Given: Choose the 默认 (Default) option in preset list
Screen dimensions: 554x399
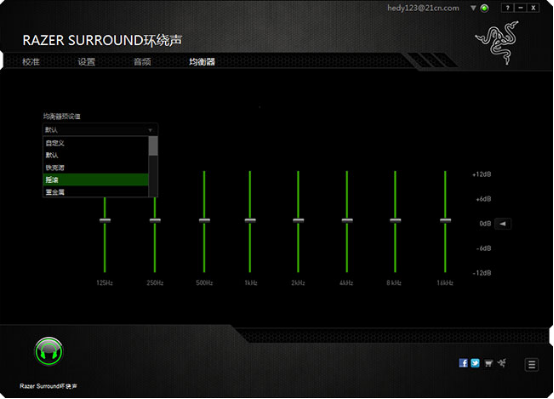Looking at the screenshot, I should (x=95, y=155).
